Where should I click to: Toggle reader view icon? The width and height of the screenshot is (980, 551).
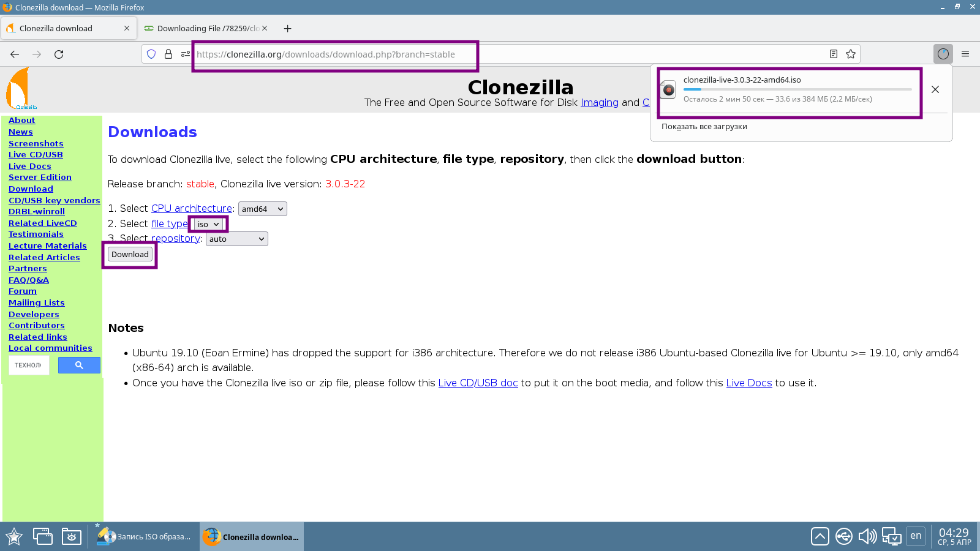(x=834, y=54)
